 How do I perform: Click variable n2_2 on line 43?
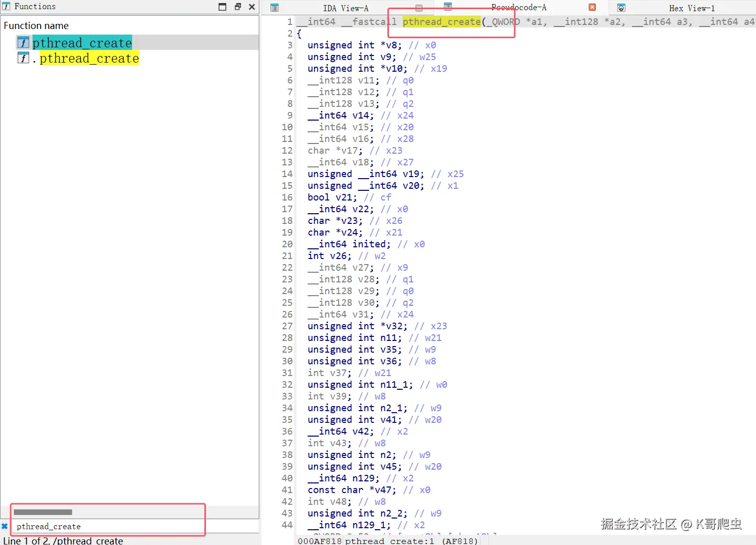[x=391, y=513]
